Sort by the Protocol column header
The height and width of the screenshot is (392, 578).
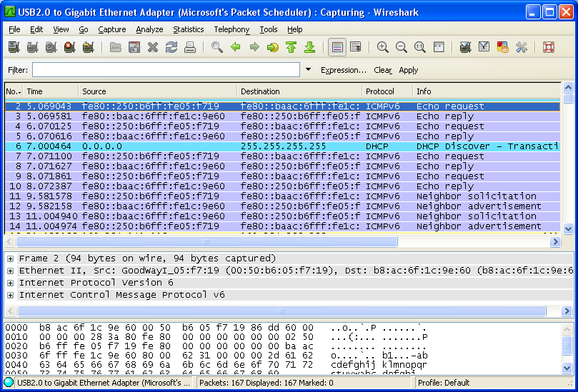click(x=388, y=91)
